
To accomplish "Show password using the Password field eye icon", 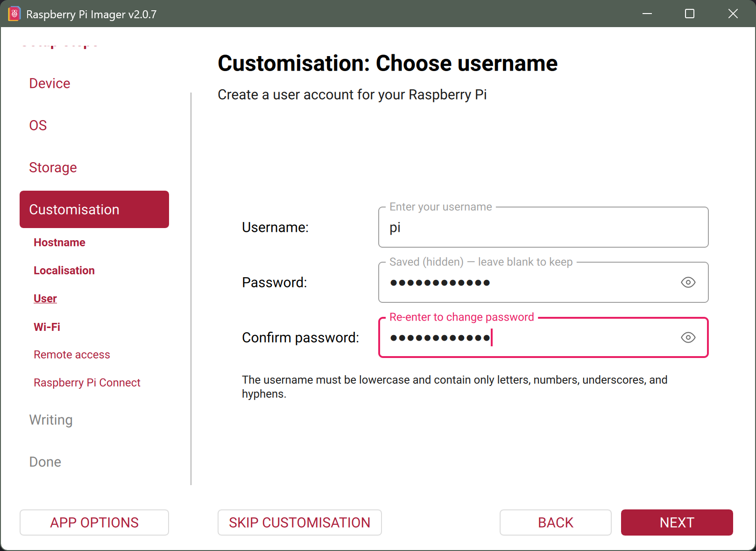I will [x=688, y=282].
